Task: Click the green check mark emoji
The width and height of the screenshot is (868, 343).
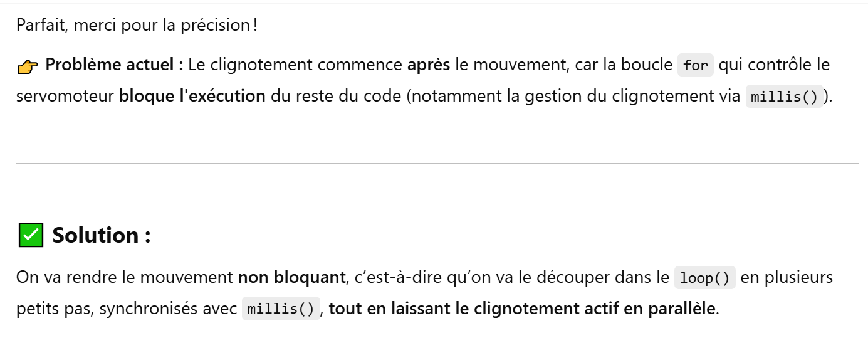Action: coord(31,236)
